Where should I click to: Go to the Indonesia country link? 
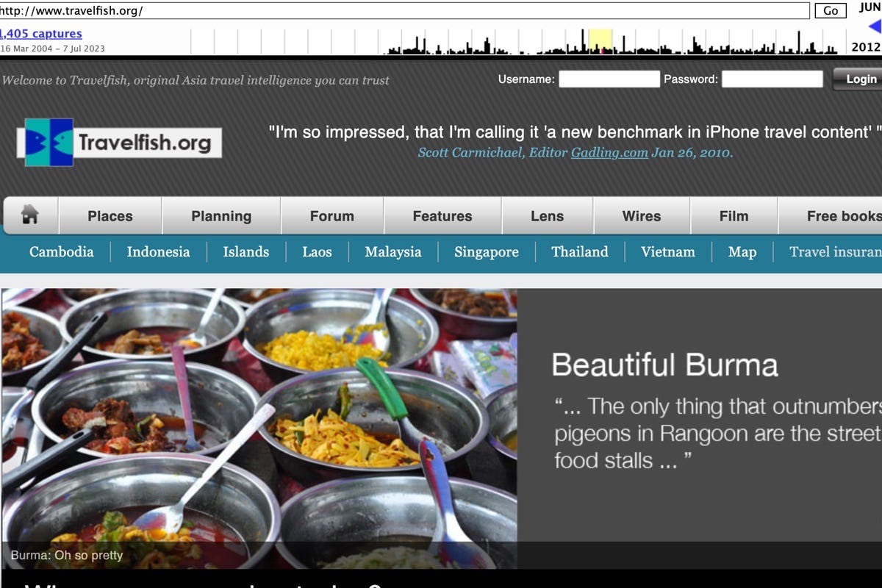(x=158, y=252)
